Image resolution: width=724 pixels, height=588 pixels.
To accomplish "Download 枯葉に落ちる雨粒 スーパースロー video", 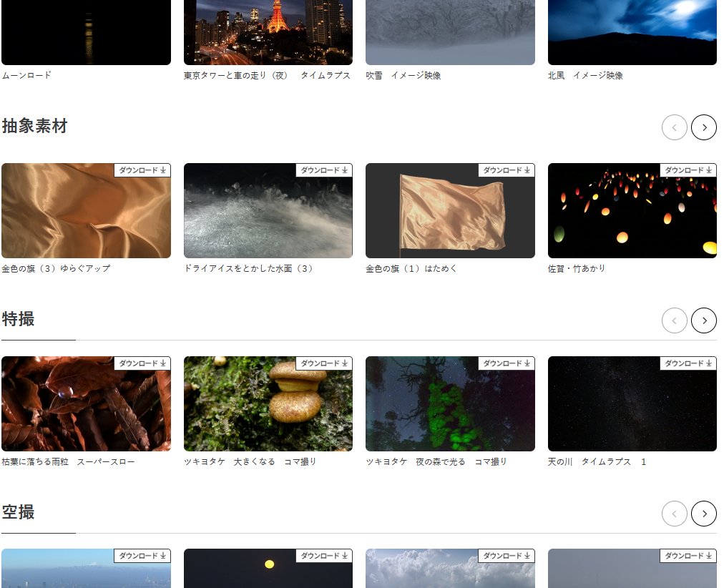I will point(142,363).
